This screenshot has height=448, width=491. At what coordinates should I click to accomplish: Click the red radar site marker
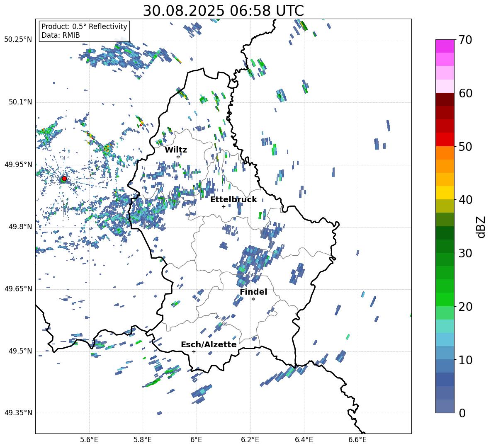pyautogui.click(x=64, y=179)
